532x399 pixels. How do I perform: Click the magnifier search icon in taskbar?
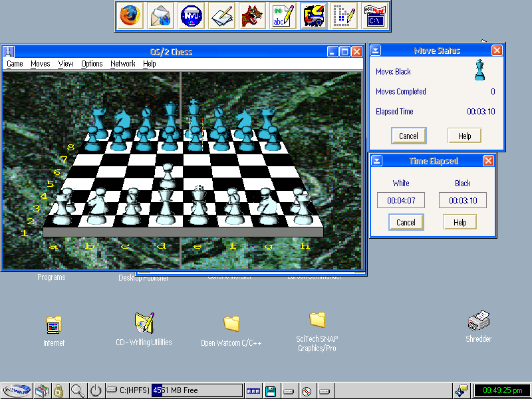(78, 390)
